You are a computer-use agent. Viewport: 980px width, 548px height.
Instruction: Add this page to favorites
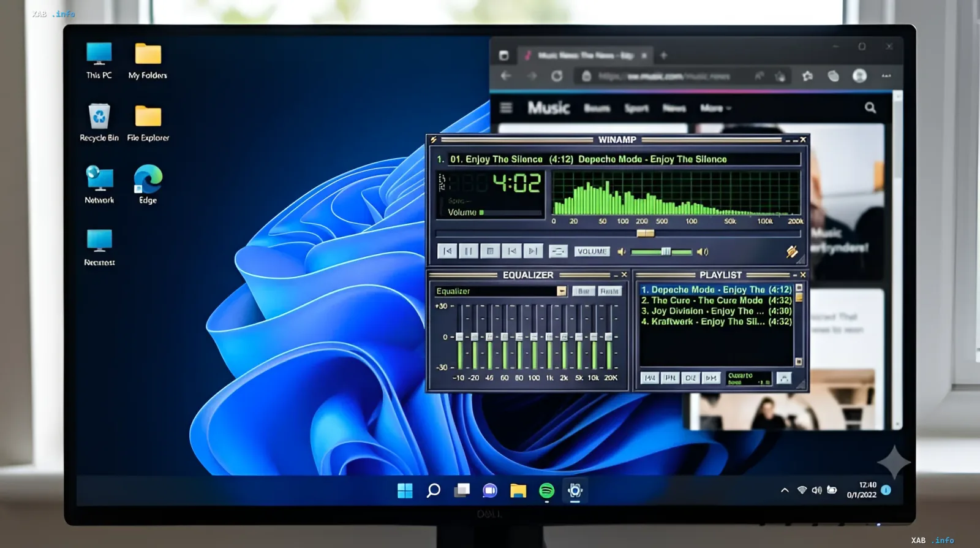[780, 76]
